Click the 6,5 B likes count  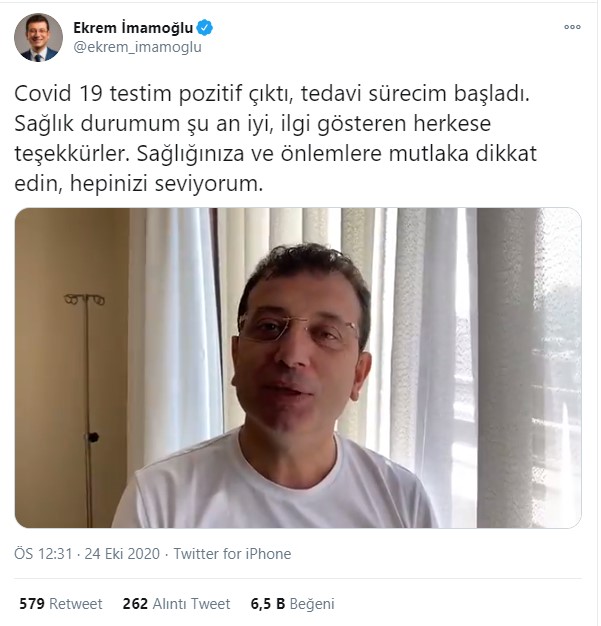(x=268, y=604)
